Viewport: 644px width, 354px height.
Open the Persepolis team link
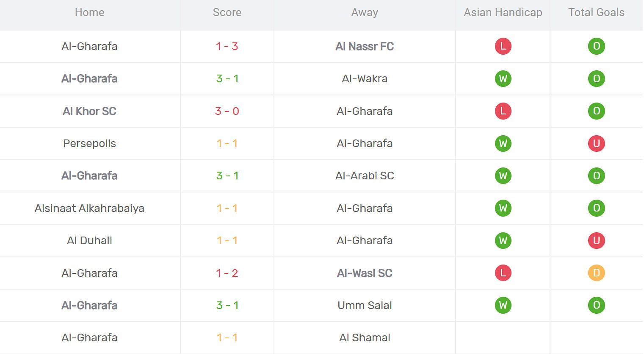89,143
